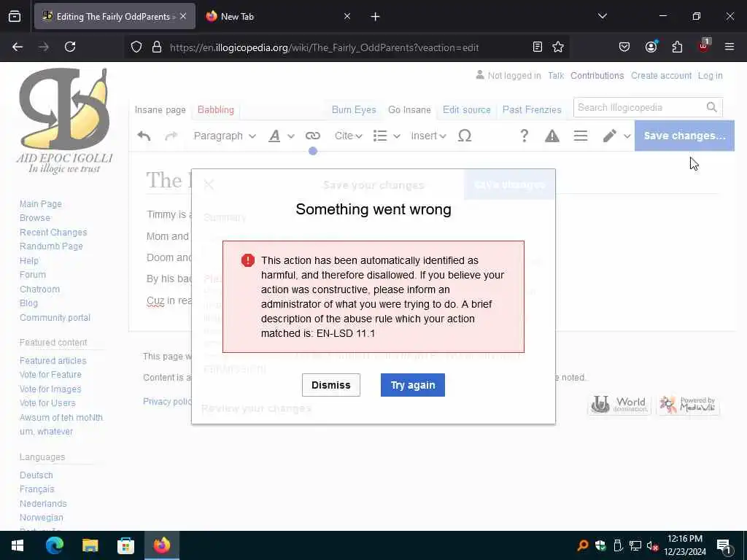Open the notification center icon
Image resolution: width=747 pixels, height=560 pixels.
pyautogui.click(x=724, y=545)
